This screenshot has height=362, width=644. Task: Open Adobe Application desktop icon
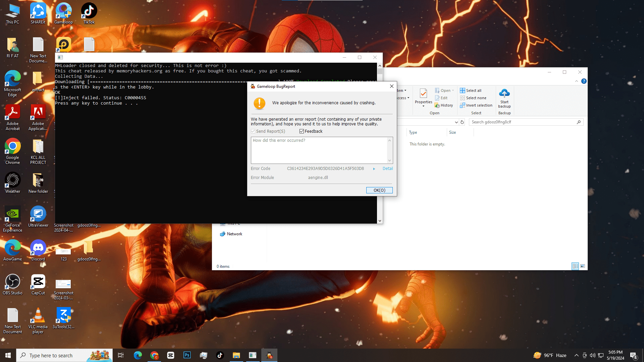pos(38,117)
